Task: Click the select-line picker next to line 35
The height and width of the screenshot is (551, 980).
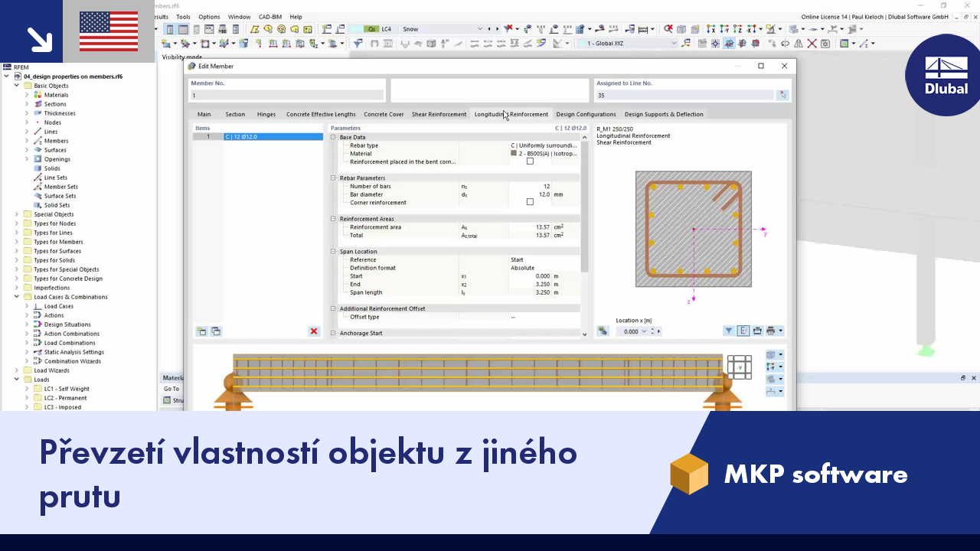Action: tap(782, 96)
